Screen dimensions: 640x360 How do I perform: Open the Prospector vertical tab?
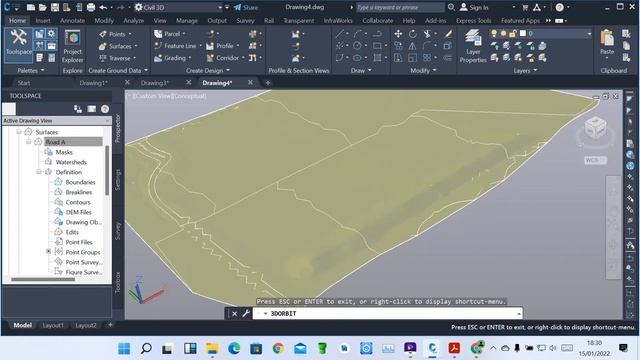click(118, 128)
